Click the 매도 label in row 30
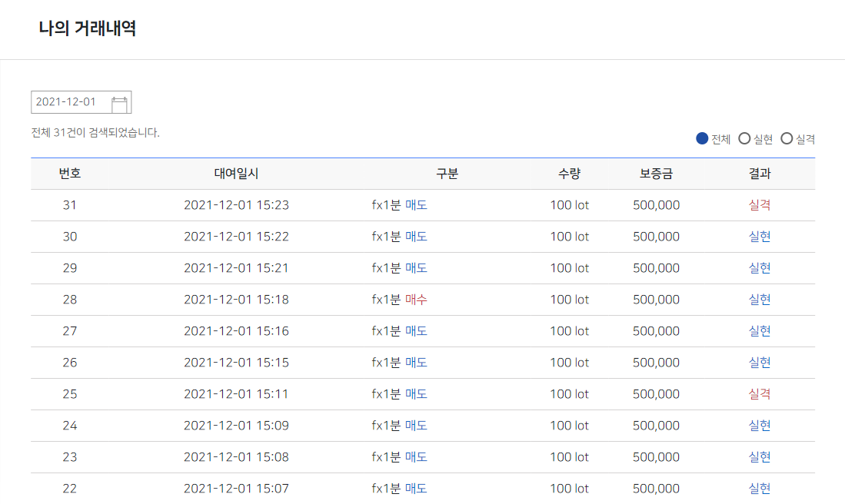This screenshot has height=504, width=845. [x=416, y=237]
